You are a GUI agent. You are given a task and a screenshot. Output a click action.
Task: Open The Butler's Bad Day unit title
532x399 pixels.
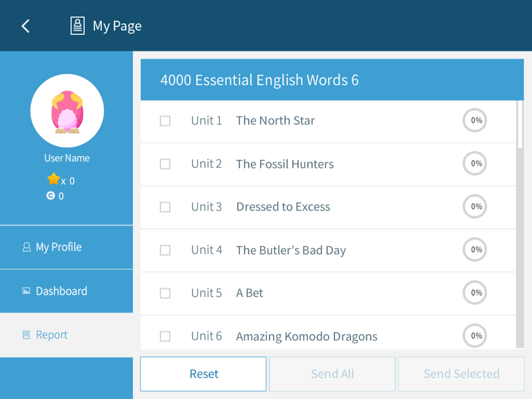[290, 250]
